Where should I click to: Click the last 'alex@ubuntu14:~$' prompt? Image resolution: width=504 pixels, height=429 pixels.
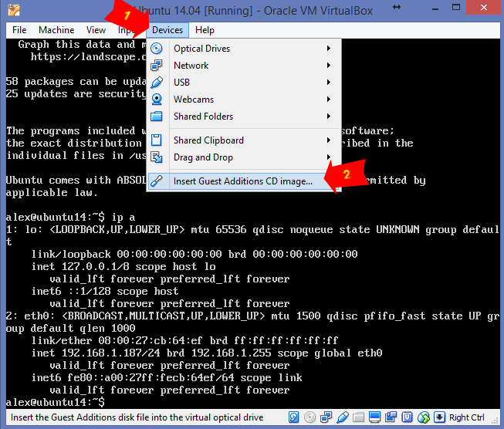coord(55,402)
